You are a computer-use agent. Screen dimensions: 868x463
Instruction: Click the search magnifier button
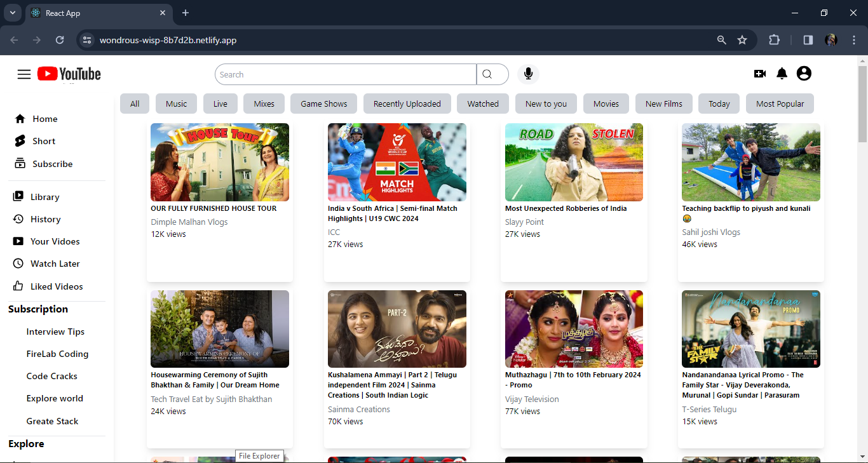pos(487,74)
